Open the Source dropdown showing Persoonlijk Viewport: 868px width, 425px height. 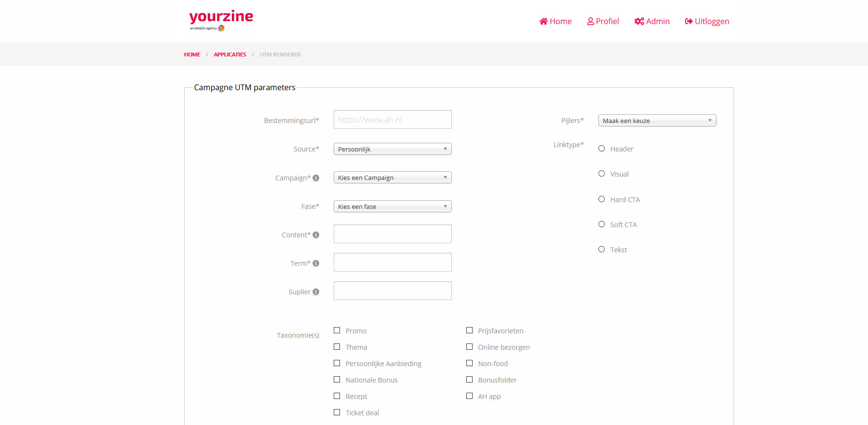pyautogui.click(x=393, y=149)
